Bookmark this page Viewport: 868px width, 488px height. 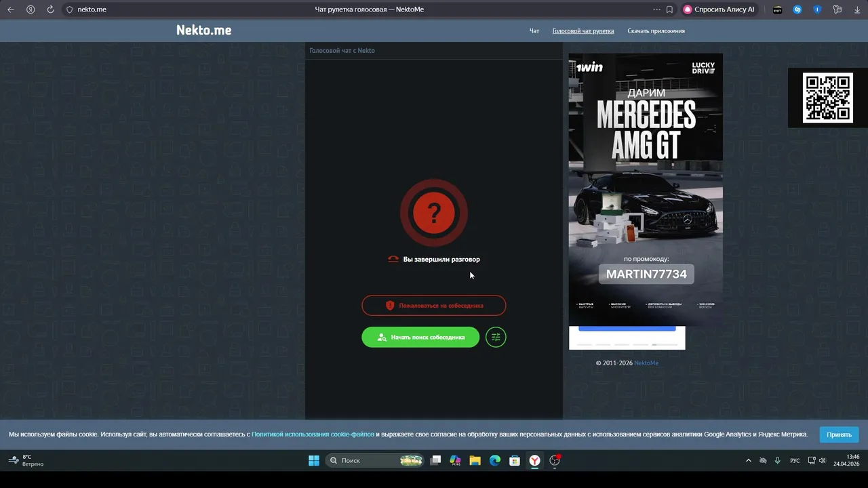click(669, 9)
